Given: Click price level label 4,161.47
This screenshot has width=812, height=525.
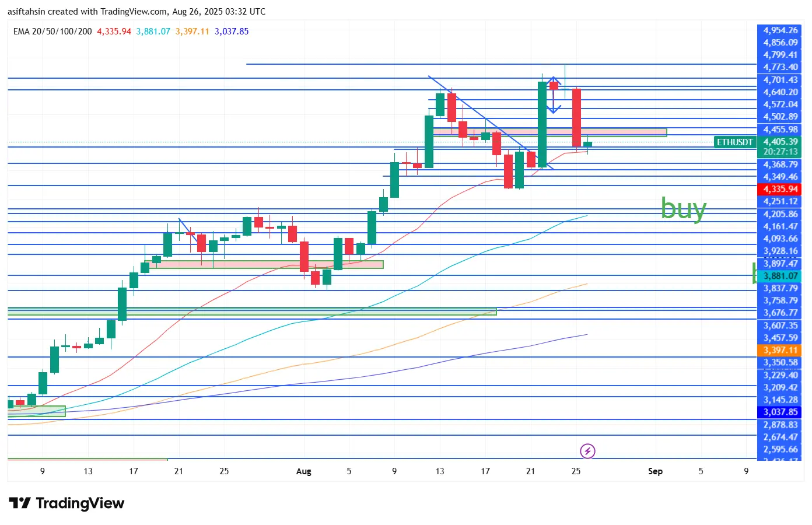Looking at the screenshot, I should [780, 226].
